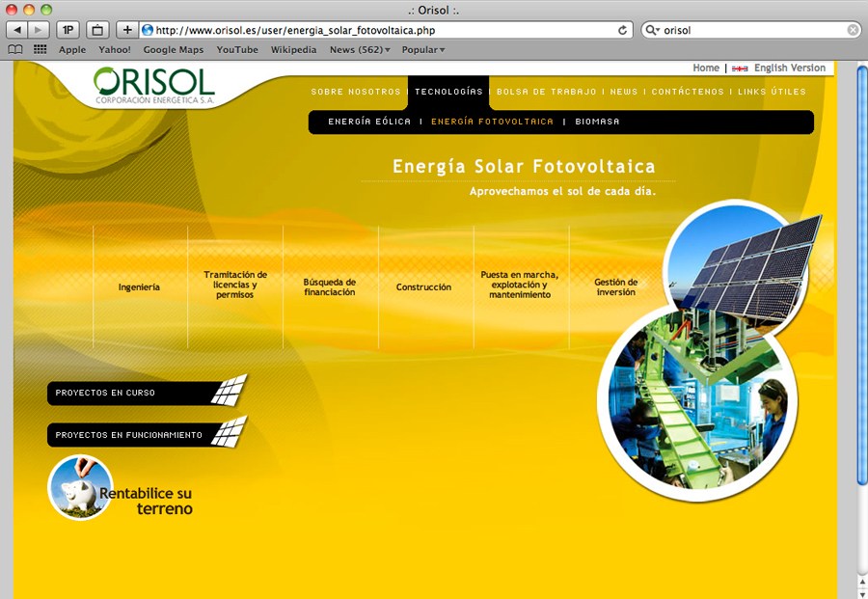Open the Sobre Nosotros menu item

[355, 92]
